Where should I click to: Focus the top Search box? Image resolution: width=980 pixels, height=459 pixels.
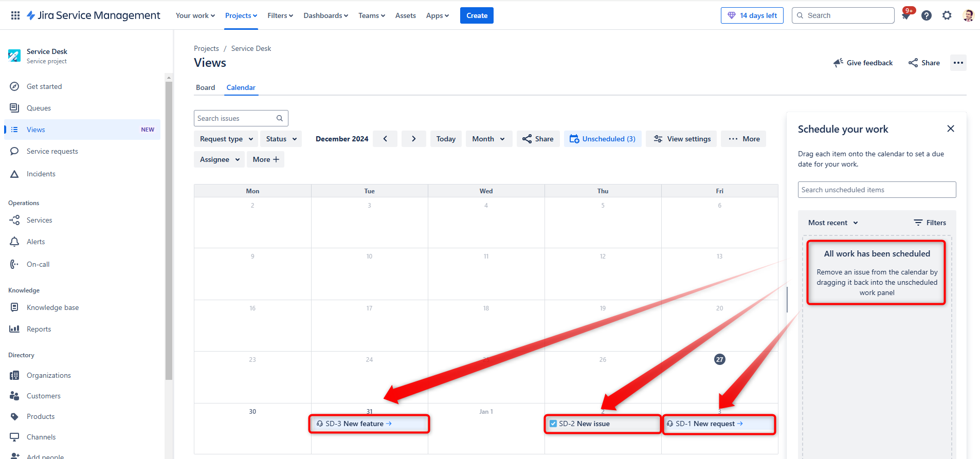(843, 15)
